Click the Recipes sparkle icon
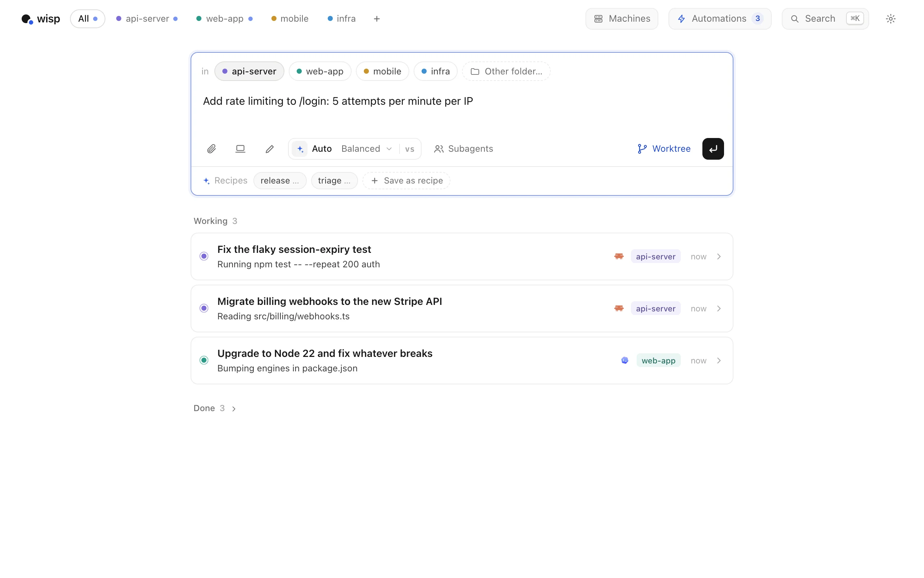 [206, 181]
